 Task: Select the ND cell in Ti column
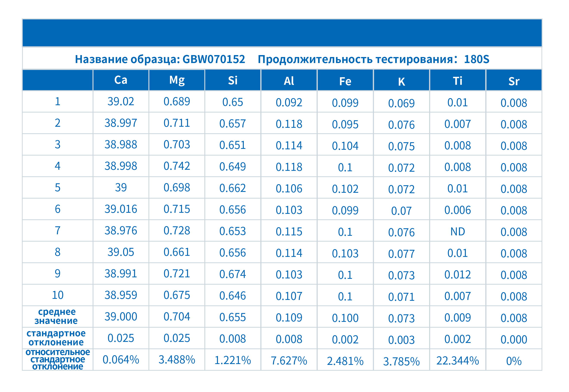coord(457,232)
